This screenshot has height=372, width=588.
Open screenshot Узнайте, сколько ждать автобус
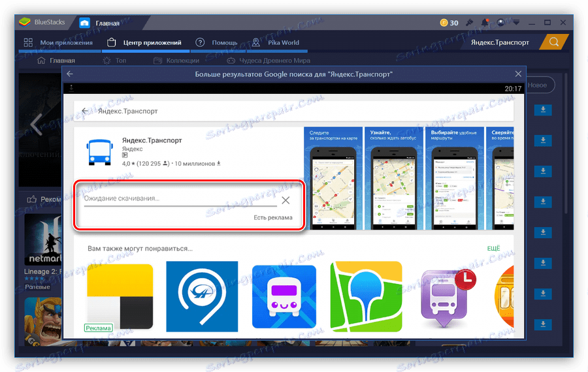393,178
